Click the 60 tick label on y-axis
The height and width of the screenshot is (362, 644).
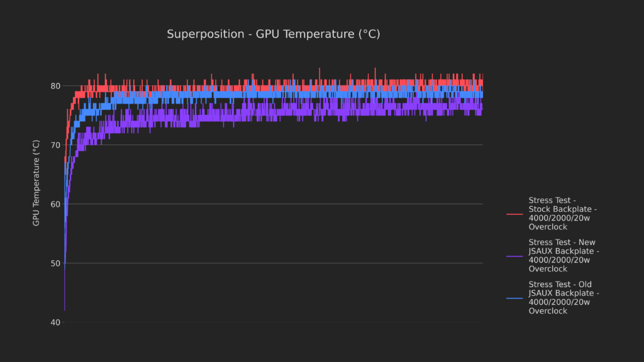(x=55, y=204)
